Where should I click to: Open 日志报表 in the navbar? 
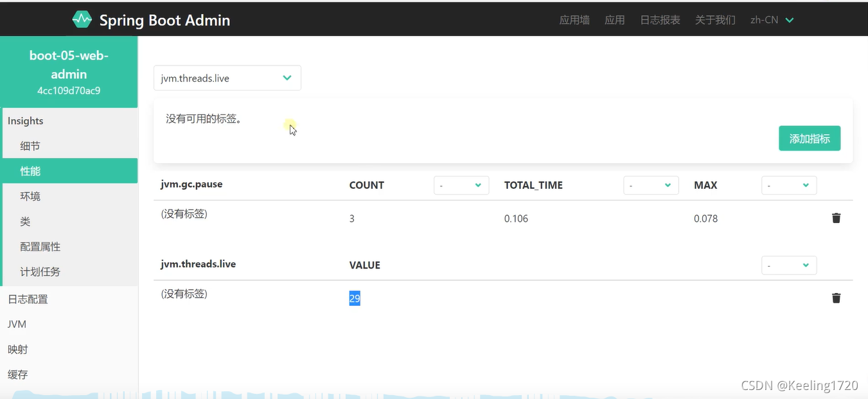660,20
